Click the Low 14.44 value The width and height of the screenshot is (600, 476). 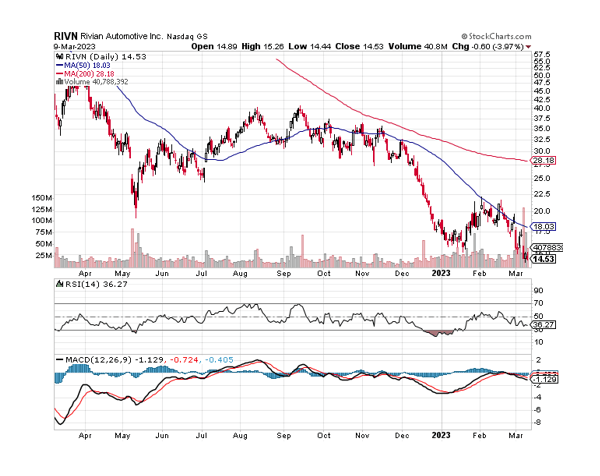click(x=310, y=46)
